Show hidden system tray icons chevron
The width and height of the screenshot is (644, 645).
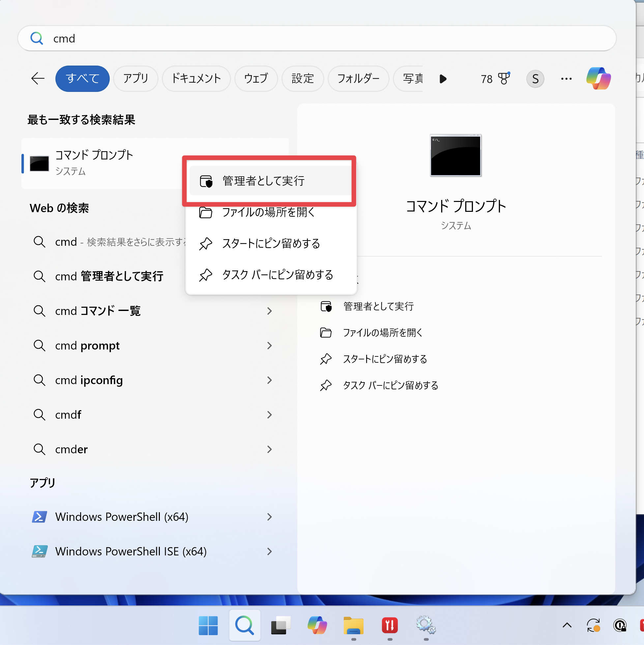coord(567,625)
